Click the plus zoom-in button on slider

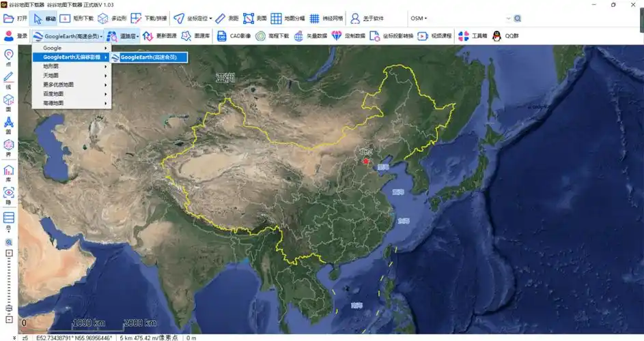(x=9, y=253)
